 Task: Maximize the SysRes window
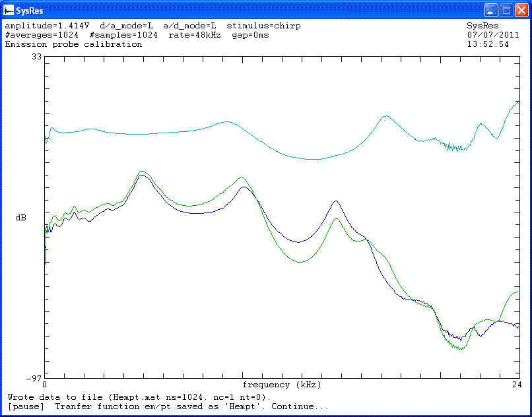[506, 11]
